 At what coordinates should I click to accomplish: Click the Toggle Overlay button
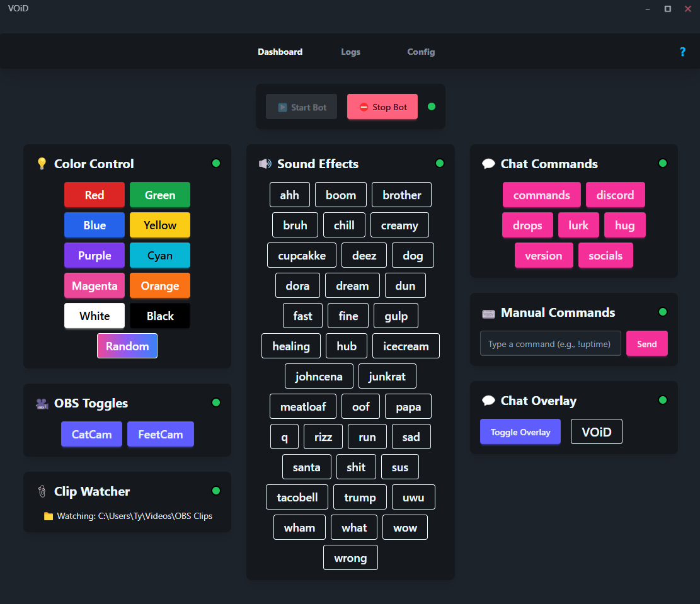tap(520, 431)
